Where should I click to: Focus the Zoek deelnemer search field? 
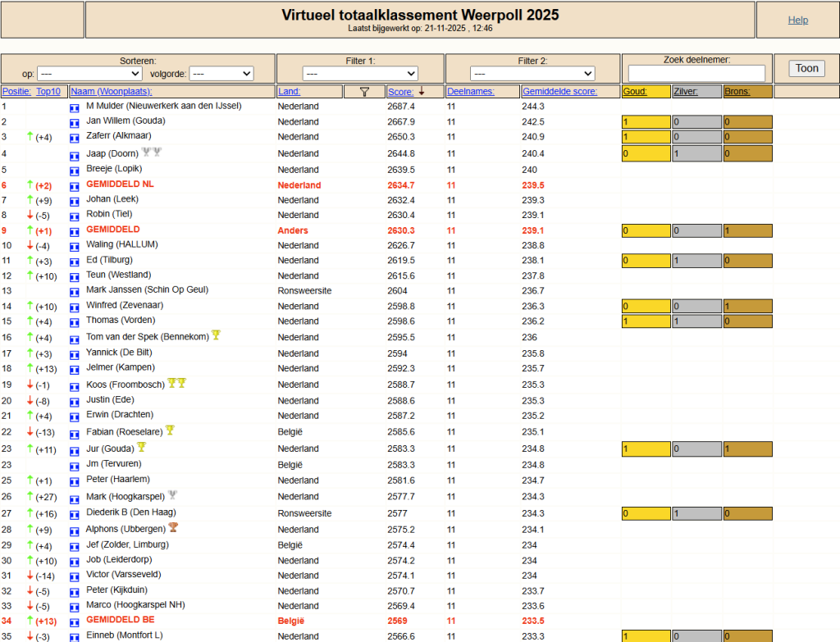click(696, 73)
